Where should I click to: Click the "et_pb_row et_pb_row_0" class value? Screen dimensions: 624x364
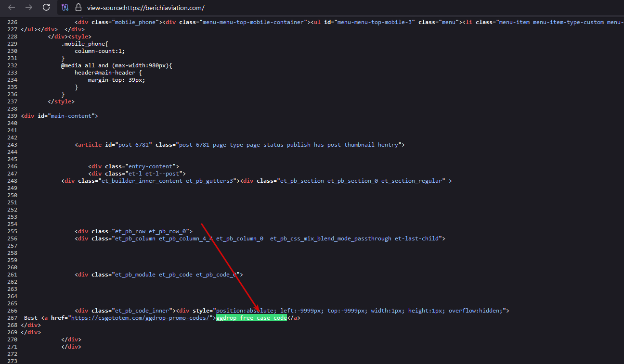(x=150, y=231)
